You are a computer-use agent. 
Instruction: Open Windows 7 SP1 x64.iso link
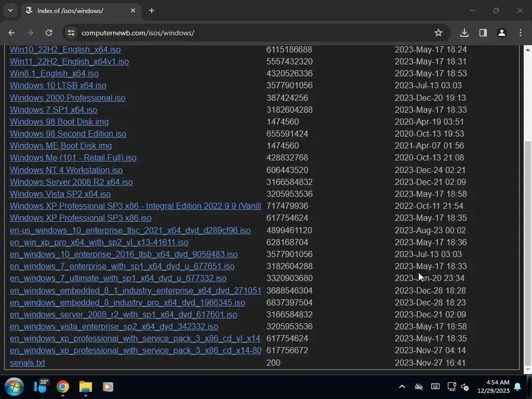pyautogui.click(x=54, y=110)
